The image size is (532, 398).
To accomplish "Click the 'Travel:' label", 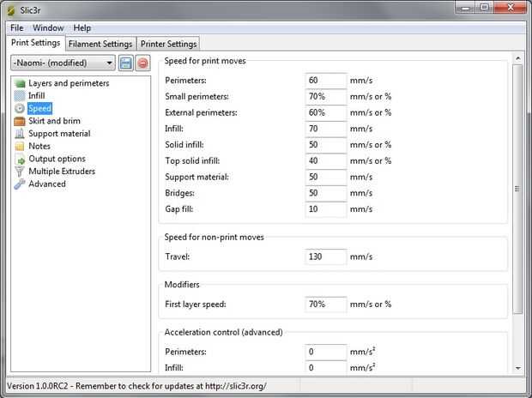I will point(178,256).
